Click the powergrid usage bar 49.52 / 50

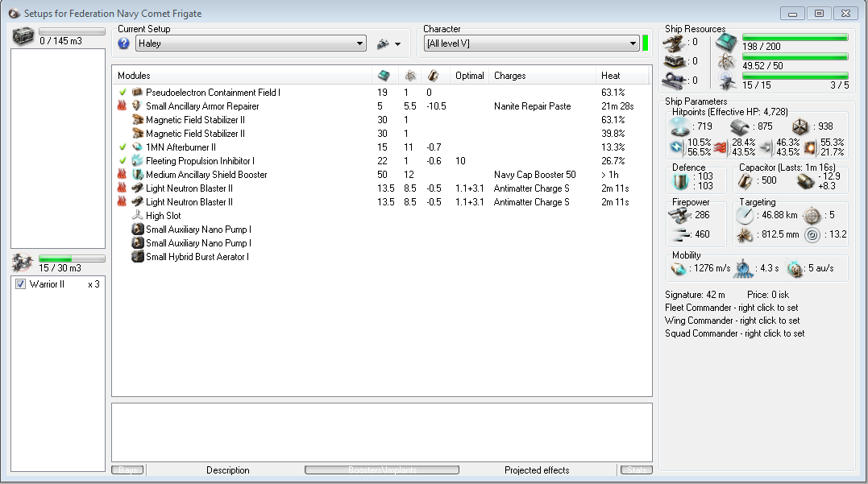coord(795,57)
